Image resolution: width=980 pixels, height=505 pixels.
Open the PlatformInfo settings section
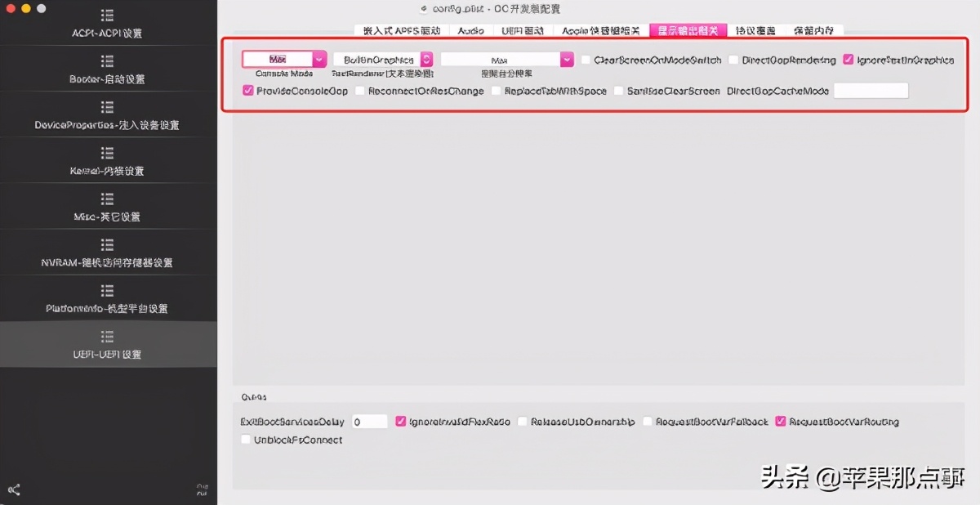pyautogui.click(x=107, y=297)
